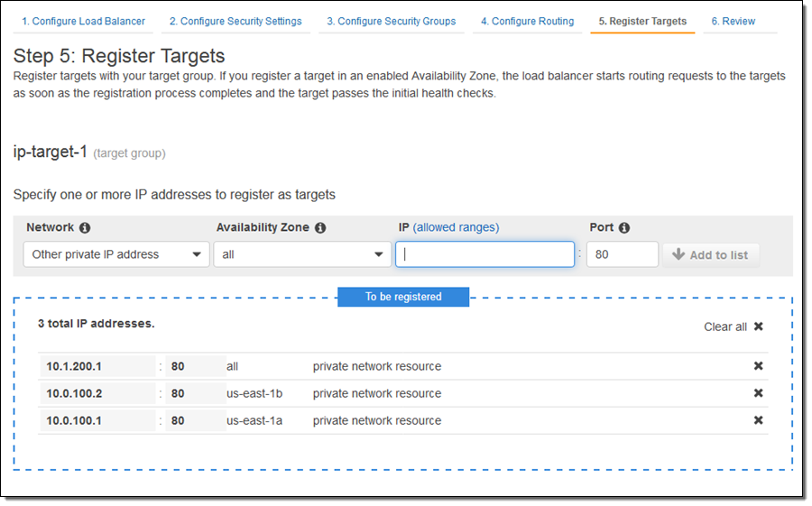Remove the 10.1.200.1 target row
The image size is (812, 506).
coord(758,366)
